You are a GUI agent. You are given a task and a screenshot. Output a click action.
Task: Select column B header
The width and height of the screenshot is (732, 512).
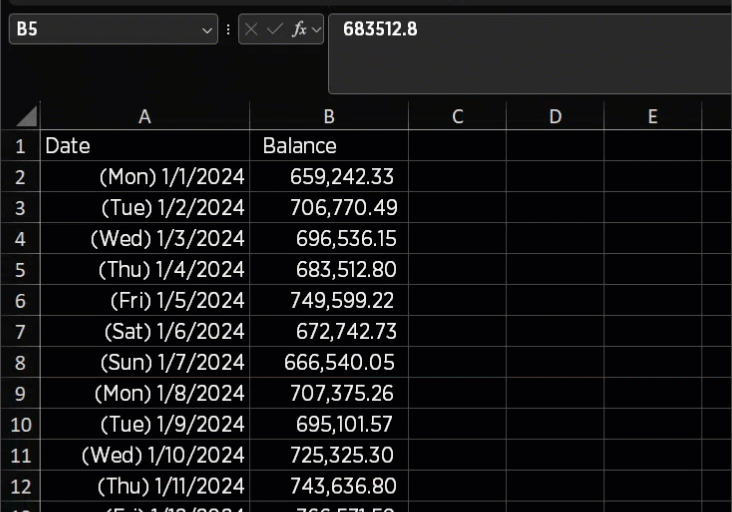point(329,116)
